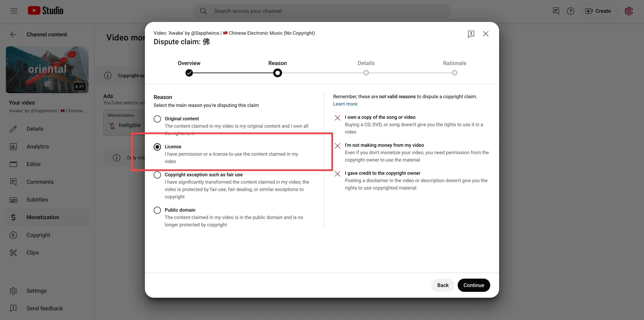Click the Rationale step marker
The image size is (644, 320).
455,73
